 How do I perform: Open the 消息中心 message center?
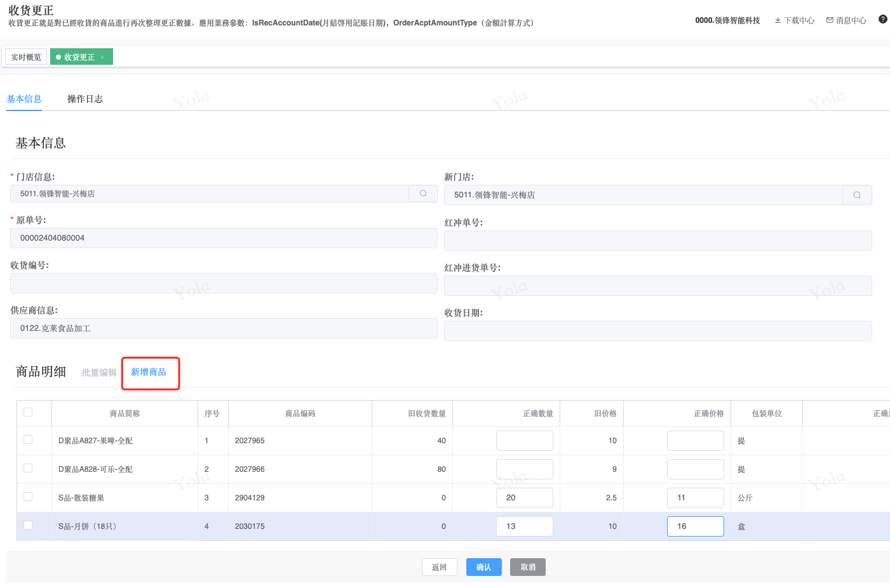coord(846,20)
